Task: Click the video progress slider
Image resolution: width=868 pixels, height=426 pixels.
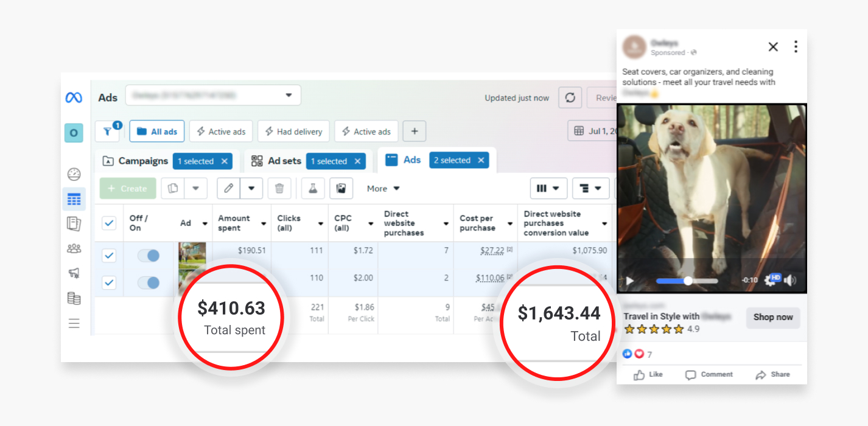Action: point(687,281)
